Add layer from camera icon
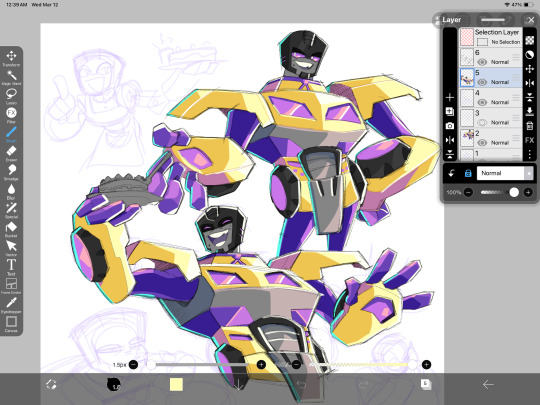 (449, 126)
